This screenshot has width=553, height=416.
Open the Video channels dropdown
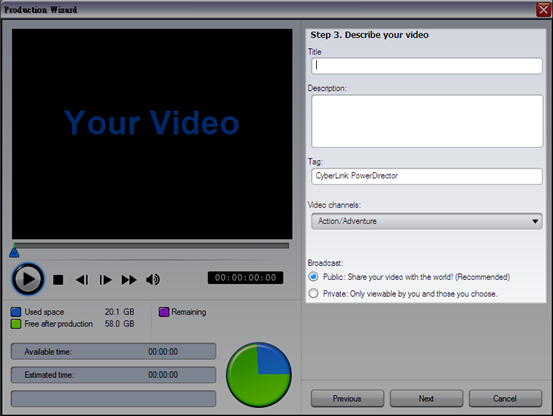point(427,221)
